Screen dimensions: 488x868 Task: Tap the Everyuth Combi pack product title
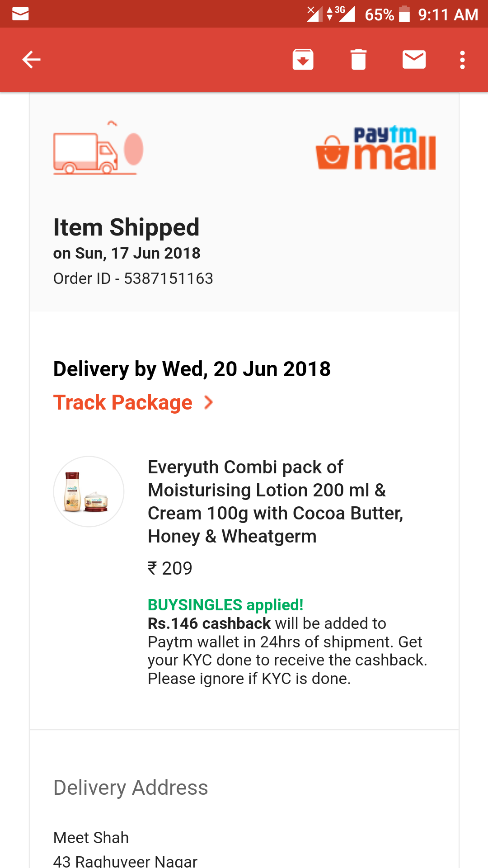point(275,501)
